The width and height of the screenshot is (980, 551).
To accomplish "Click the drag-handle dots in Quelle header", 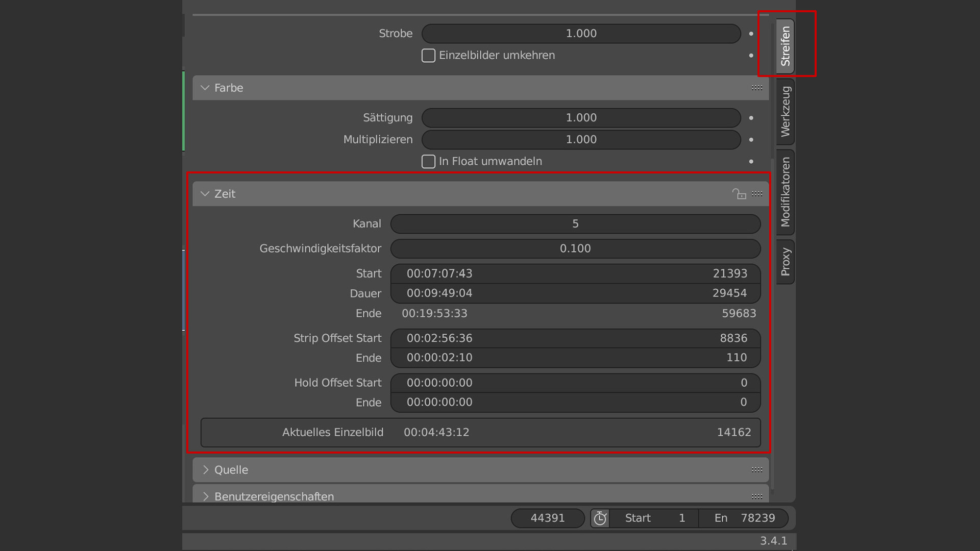I will pos(757,470).
